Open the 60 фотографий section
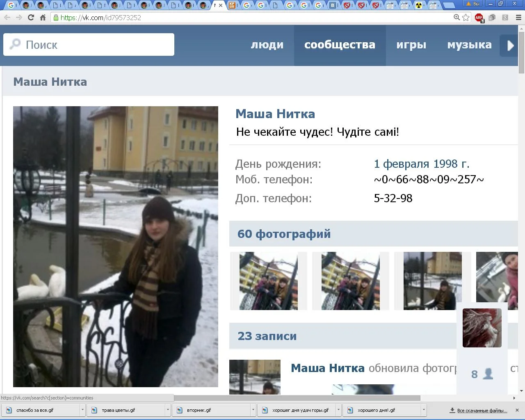 [284, 234]
